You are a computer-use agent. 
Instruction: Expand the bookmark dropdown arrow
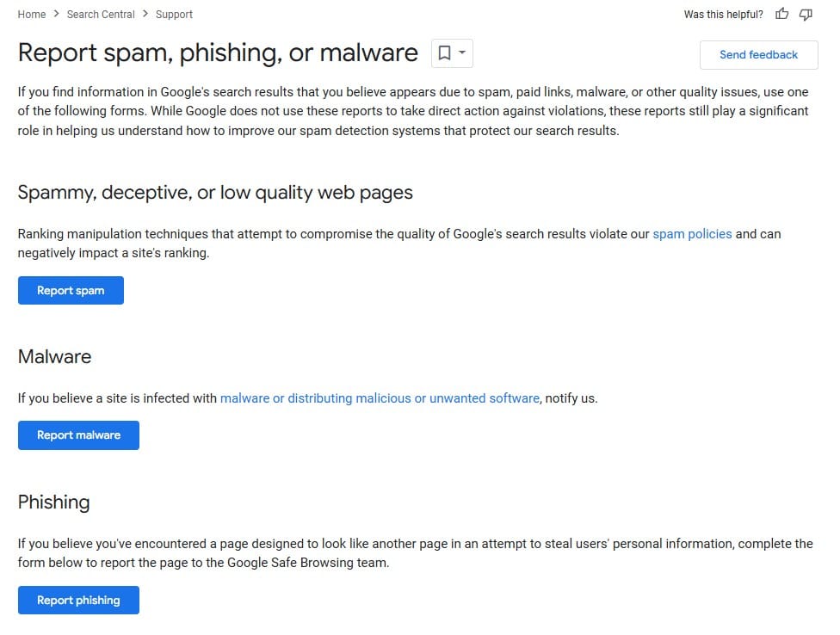point(462,53)
